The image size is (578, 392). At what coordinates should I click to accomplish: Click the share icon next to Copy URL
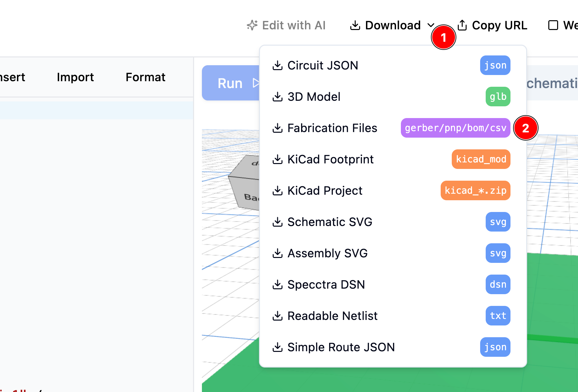462,25
